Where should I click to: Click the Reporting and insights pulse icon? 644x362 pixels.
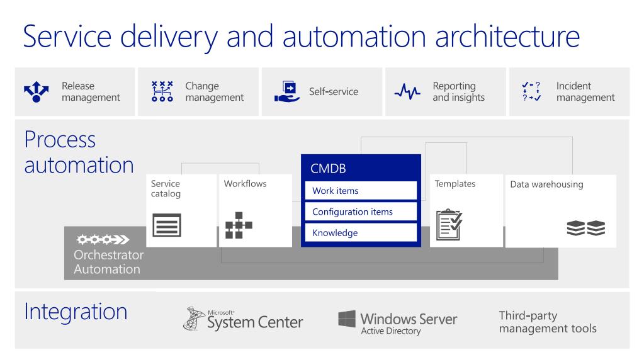click(407, 92)
